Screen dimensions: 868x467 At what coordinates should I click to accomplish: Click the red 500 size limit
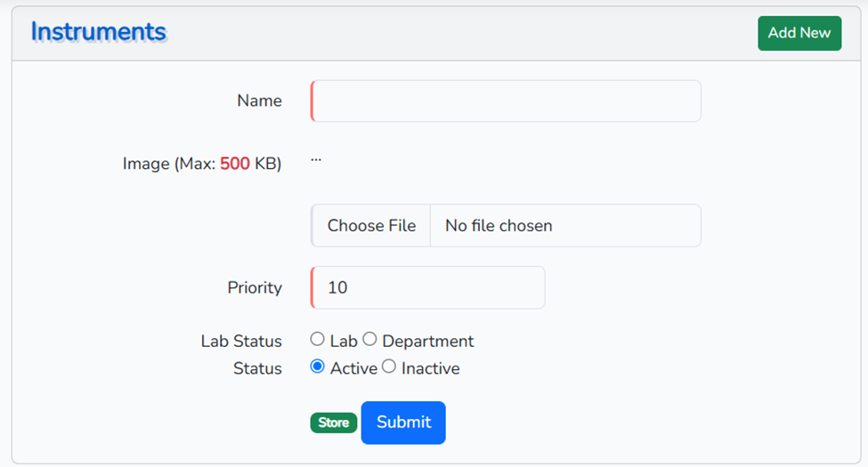235,164
